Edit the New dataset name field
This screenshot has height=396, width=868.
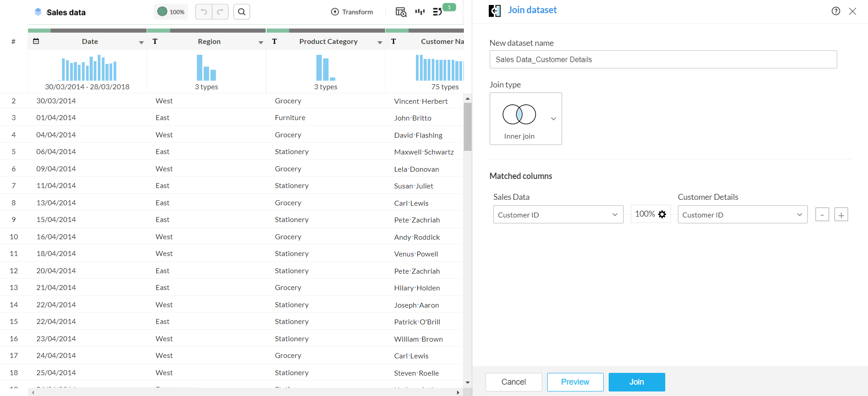click(663, 59)
